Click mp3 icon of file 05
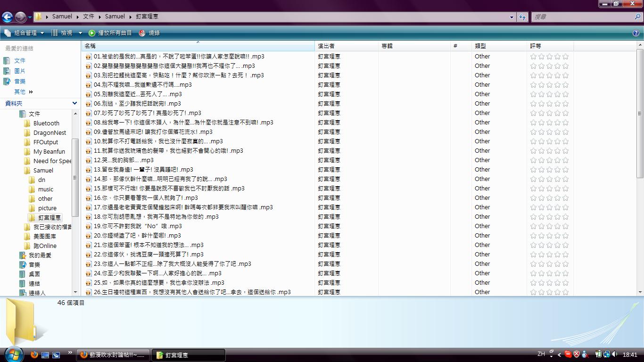644x362 pixels. [88, 94]
